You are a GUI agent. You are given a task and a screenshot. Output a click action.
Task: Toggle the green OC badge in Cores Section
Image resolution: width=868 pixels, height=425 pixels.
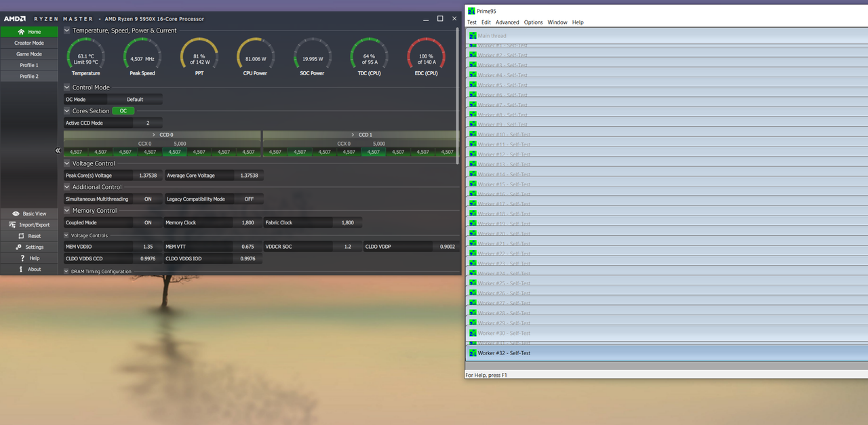123,110
